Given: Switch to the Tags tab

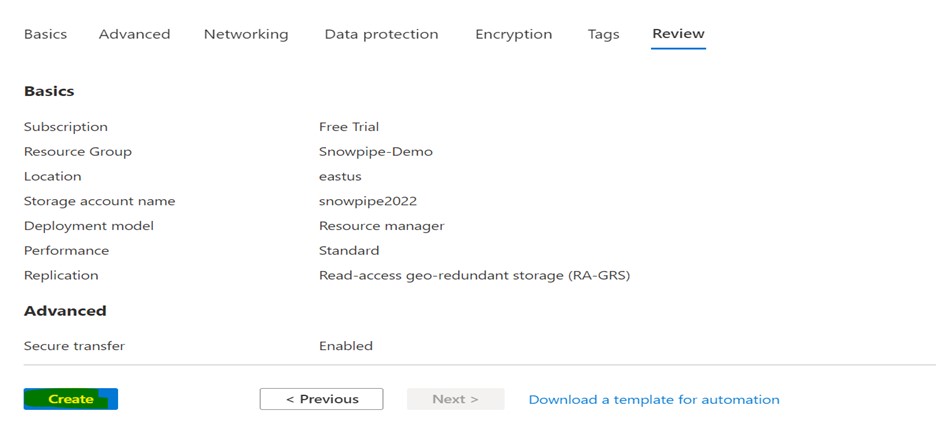Looking at the screenshot, I should (x=603, y=34).
